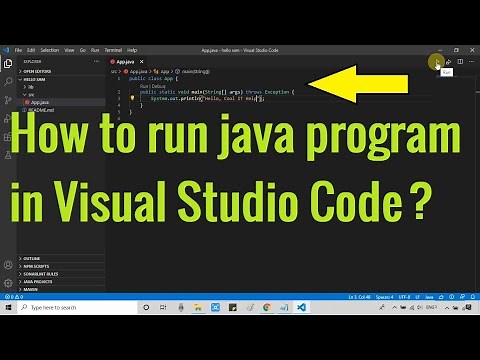Click the src breadcrumb segment
480x360 pixels.
114,71
